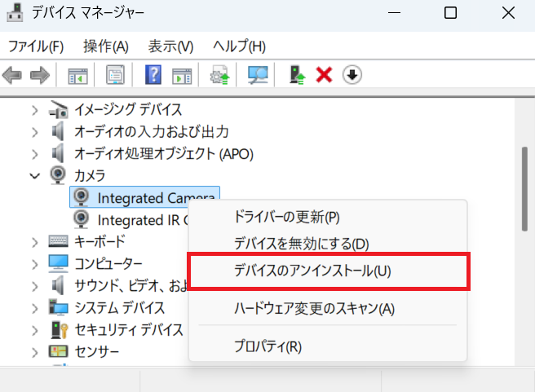Expand the コンピューター node
Image resolution: width=535 pixels, height=392 pixels.
[x=35, y=264]
